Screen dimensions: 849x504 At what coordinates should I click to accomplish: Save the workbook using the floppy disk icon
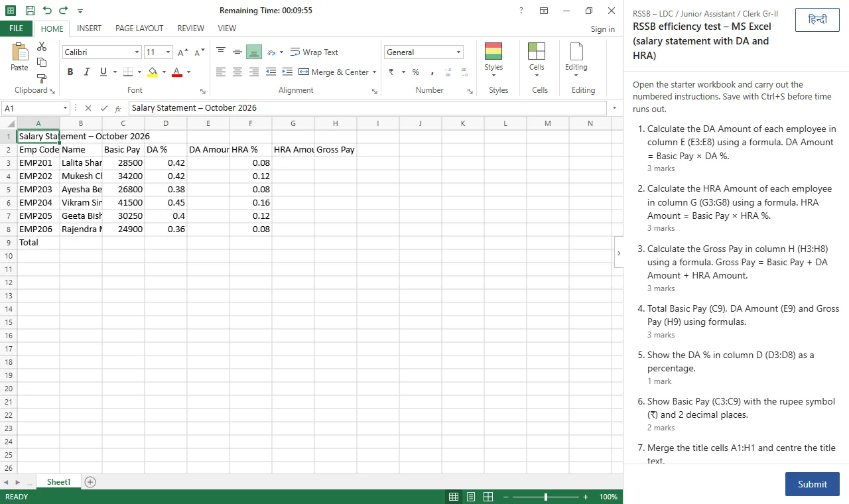point(30,11)
